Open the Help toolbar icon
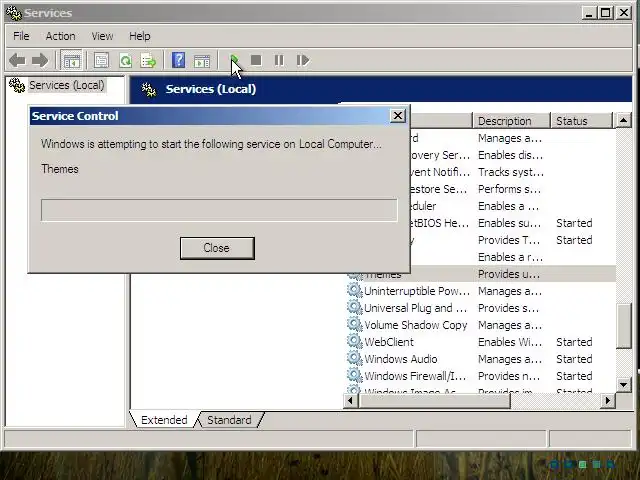This screenshot has height=480, width=640. tap(178, 60)
